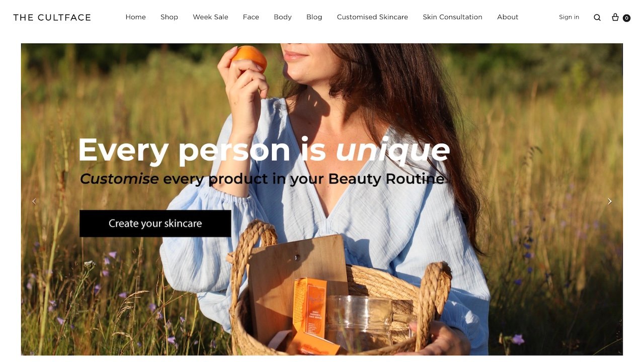Open the About page

508,17
